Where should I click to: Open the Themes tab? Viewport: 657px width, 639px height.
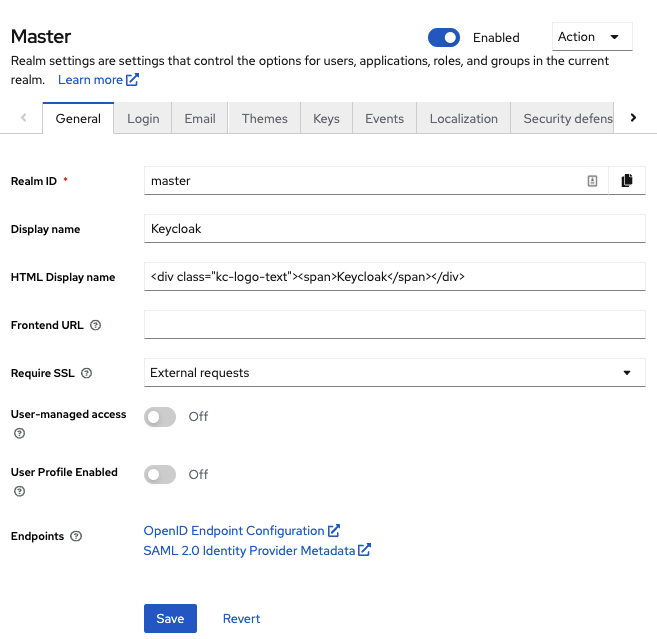click(264, 118)
